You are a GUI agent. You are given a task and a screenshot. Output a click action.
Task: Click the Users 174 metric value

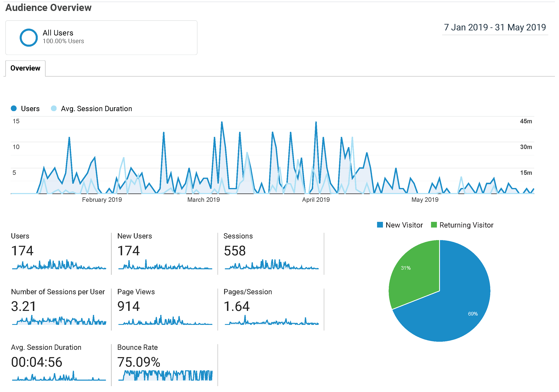click(x=22, y=251)
